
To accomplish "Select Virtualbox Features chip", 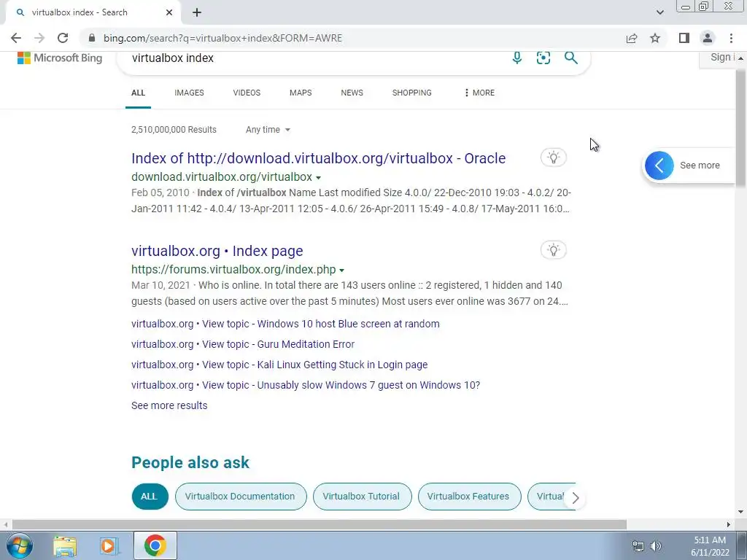I will [469, 496].
